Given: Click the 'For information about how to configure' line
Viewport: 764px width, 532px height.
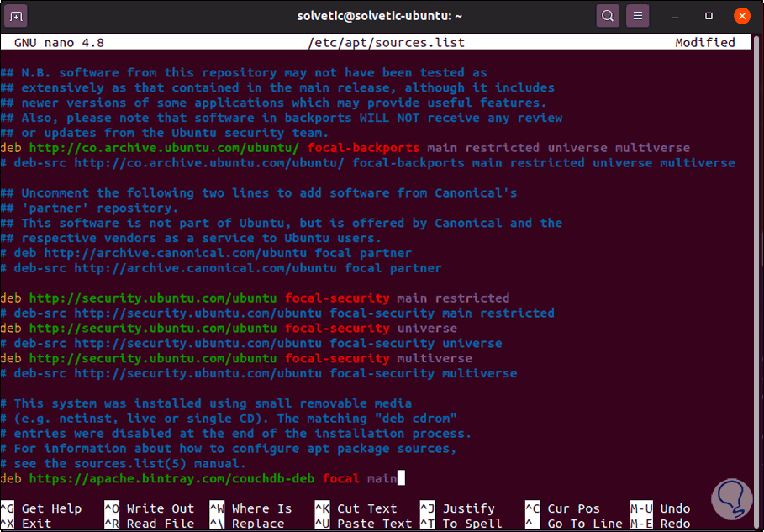Looking at the screenshot, I should pos(229,449).
